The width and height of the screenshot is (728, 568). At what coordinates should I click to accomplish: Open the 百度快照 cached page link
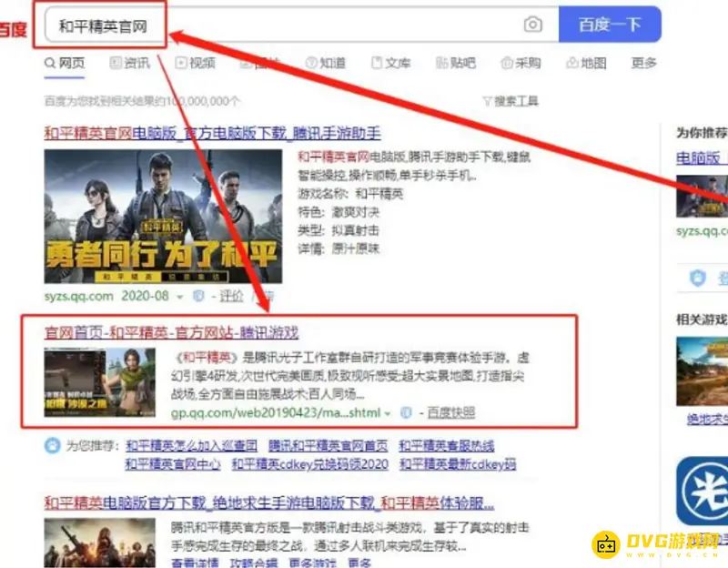[450, 412]
